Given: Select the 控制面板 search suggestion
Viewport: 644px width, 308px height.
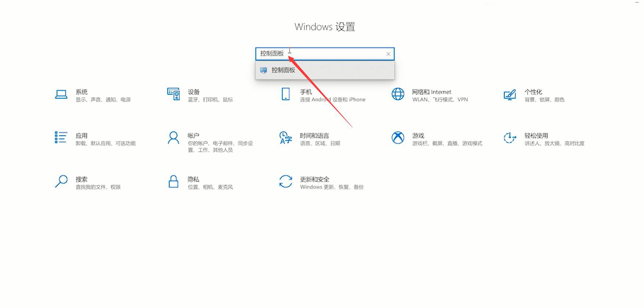Looking at the screenshot, I should coord(325,70).
